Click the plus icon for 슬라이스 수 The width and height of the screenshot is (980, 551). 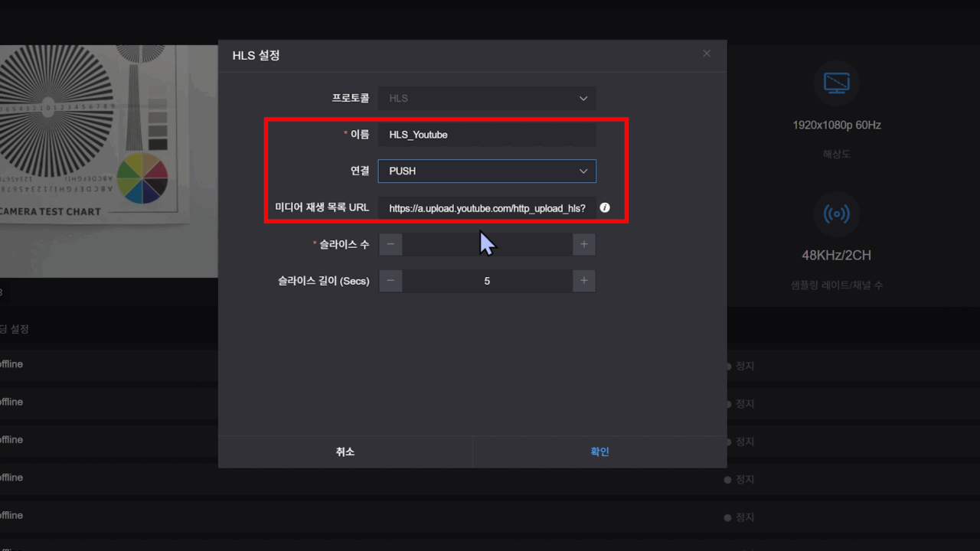(583, 244)
